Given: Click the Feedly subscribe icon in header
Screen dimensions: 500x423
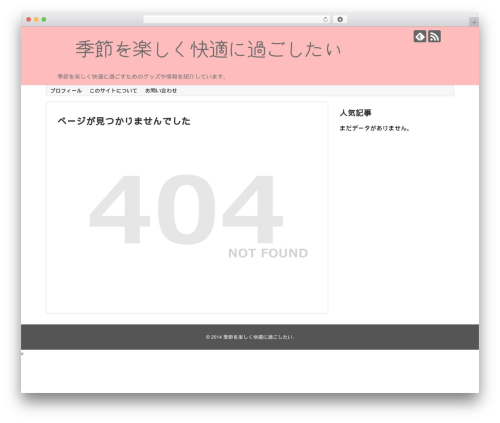Looking at the screenshot, I should (x=420, y=36).
